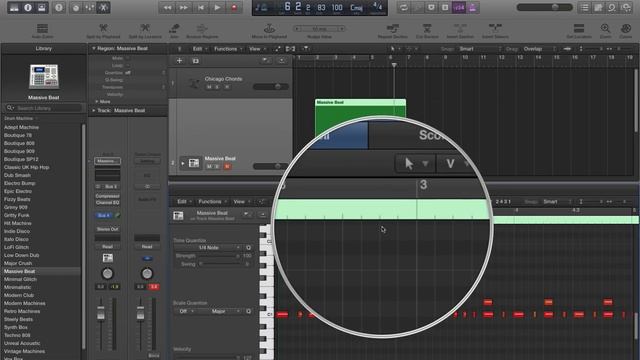Solo the Chicago Chords track
This screenshot has height=360, width=640.
(218, 87)
